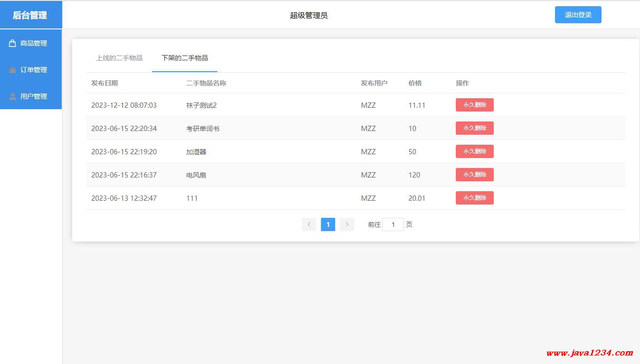The height and width of the screenshot is (364, 640).
Task: Click the price value 10
Action: point(412,129)
